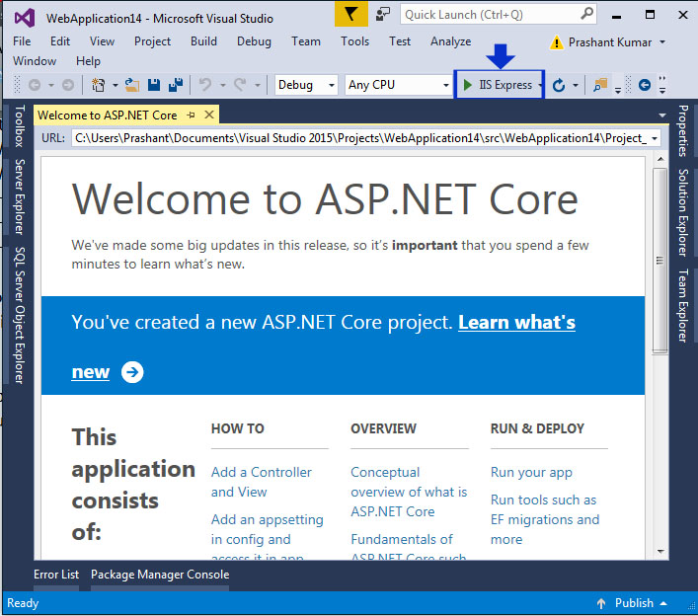This screenshot has width=698, height=616.
Task: Click the notifications flag icon
Action: 350,14
